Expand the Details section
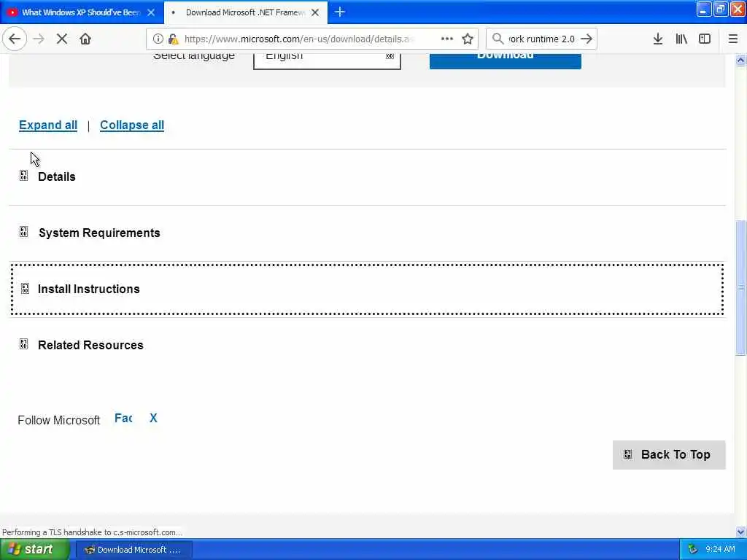 [368, 176]
